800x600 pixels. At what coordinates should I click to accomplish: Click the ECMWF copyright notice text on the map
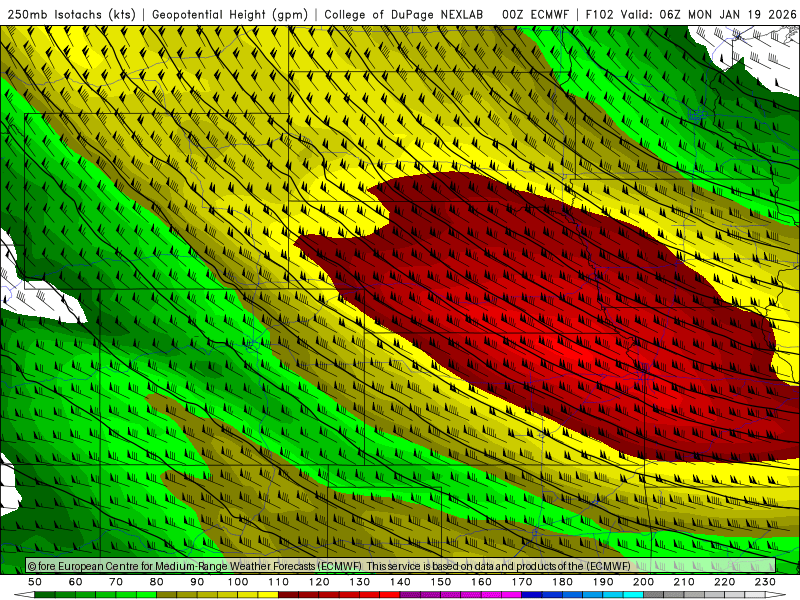click(x=329, y=566)
